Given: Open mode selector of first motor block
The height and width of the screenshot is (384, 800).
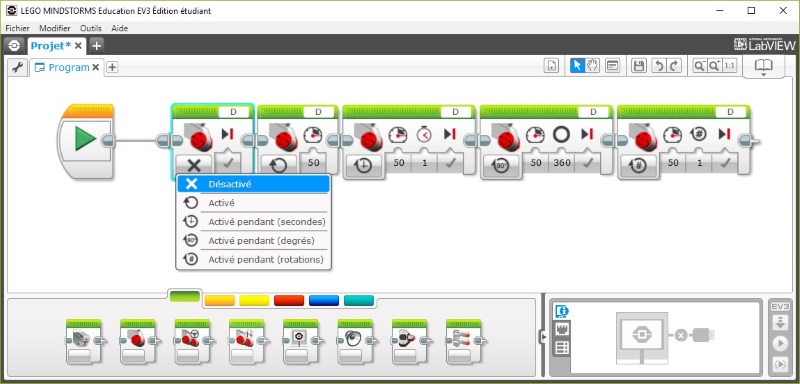Looking at the screenshot, I should [193, 165].
